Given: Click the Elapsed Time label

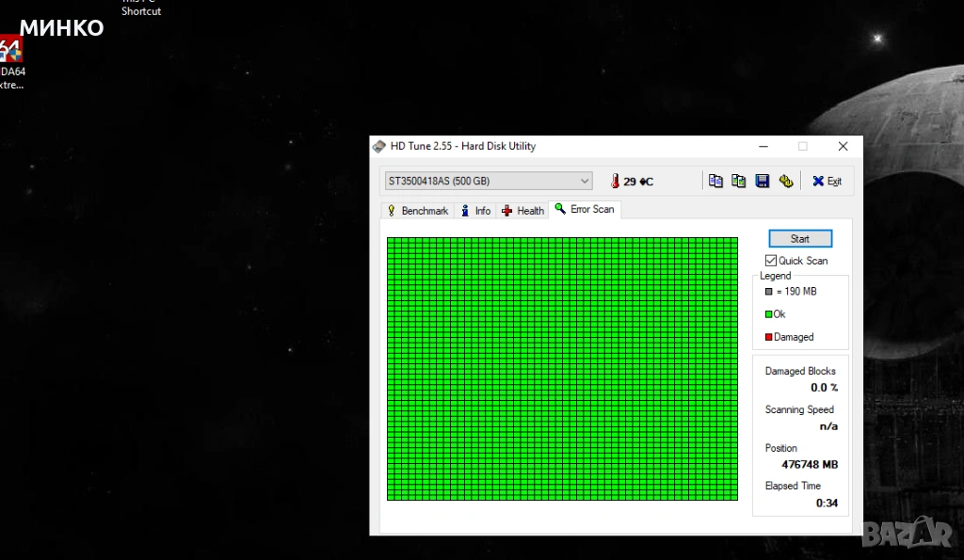Looking at the screenshot, I should tap(793, 486).
